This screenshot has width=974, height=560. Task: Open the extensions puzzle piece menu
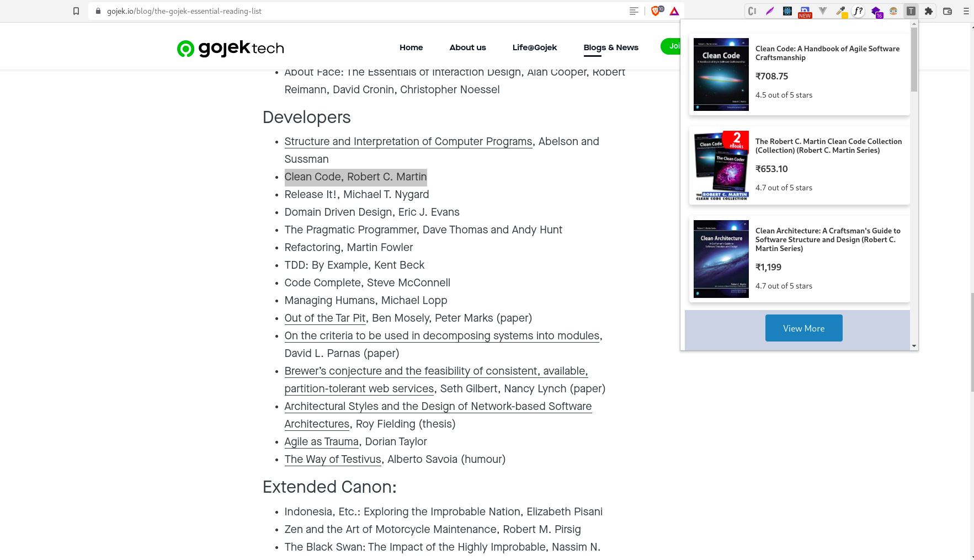click(929, 11)
